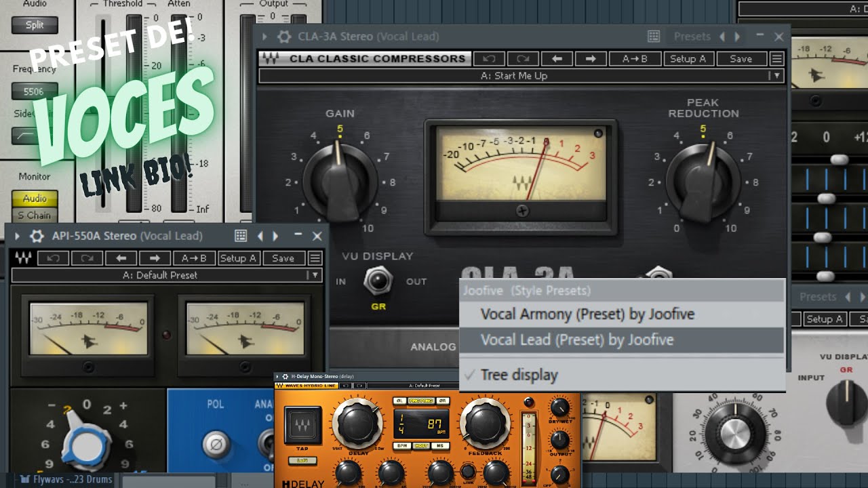
Task: Toggle API-550A POL polarity button
Action: pos(216,445)
